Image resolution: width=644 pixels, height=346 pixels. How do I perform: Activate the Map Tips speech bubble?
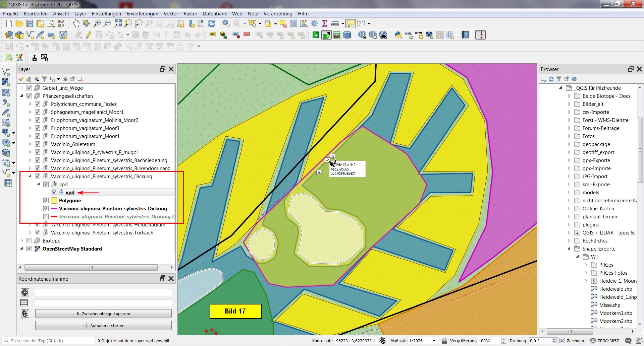(351, 23)
